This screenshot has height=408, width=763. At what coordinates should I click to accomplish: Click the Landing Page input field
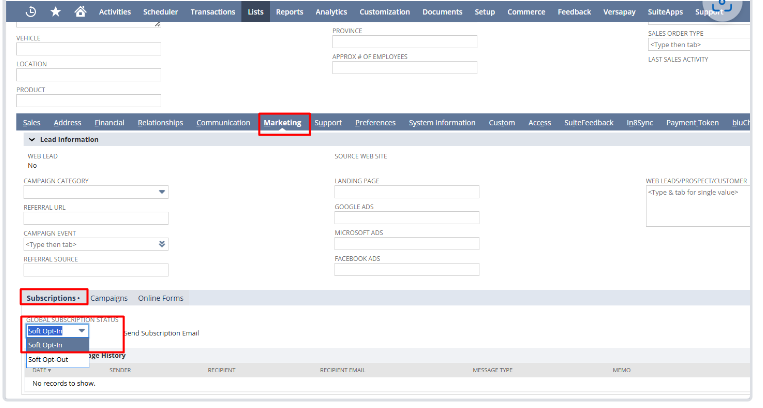click(x=406, y=192)
